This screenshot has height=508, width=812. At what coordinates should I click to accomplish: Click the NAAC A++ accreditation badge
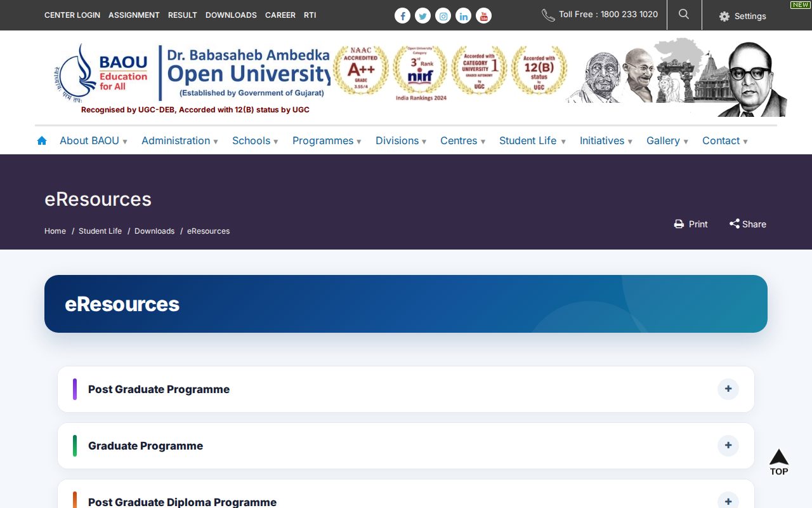[x=360, y=70]
